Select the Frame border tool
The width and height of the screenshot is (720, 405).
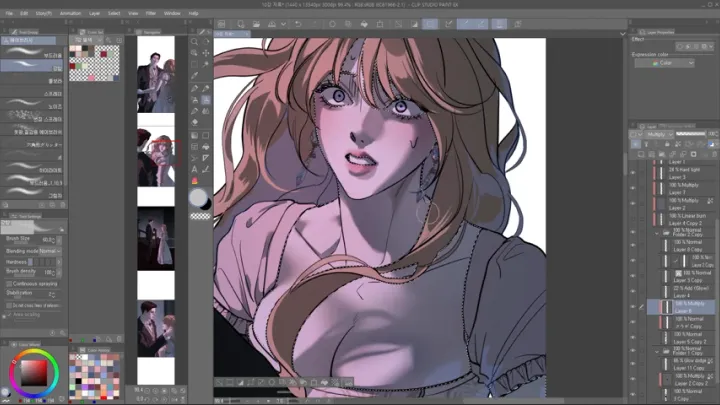(x=194, y=147)
